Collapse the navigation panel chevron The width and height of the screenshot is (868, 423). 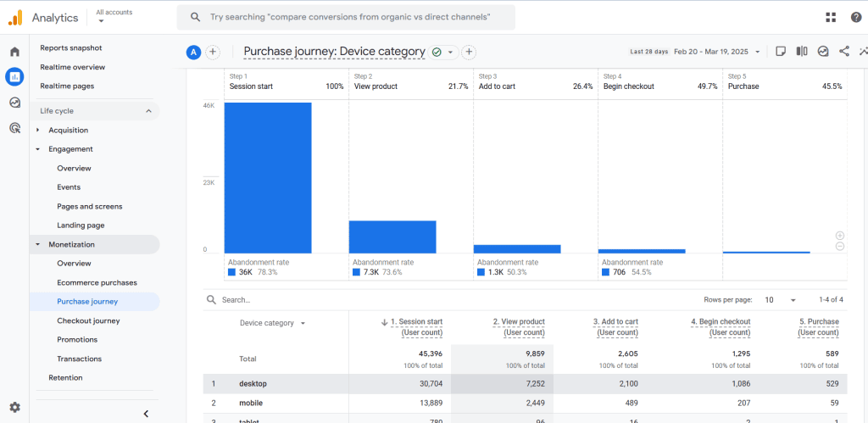[146, 414]
